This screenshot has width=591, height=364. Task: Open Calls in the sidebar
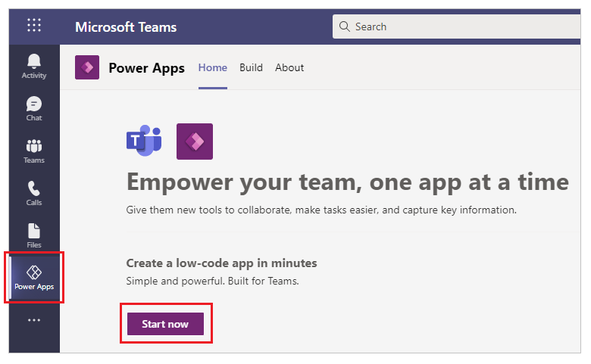[34, 194]
